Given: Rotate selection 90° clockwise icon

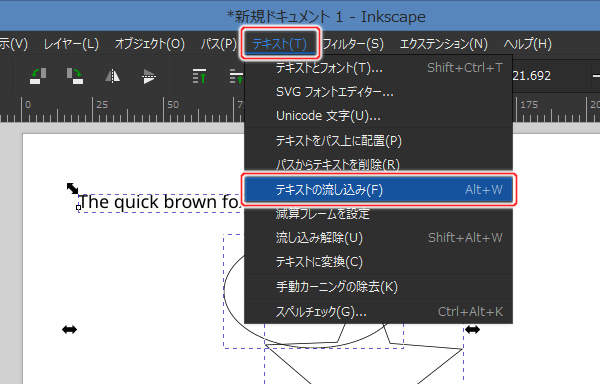Looking at the screenshot, I should pos(75,76).
